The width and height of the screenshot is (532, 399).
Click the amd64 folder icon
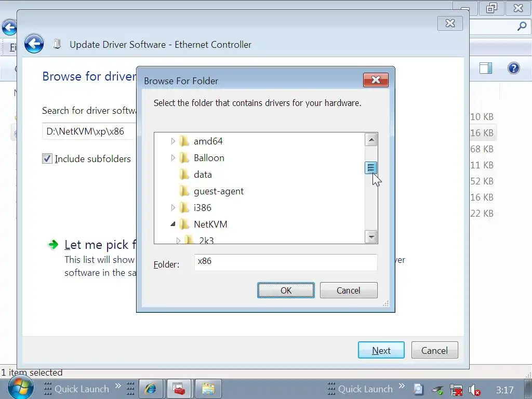click(184, 141)
